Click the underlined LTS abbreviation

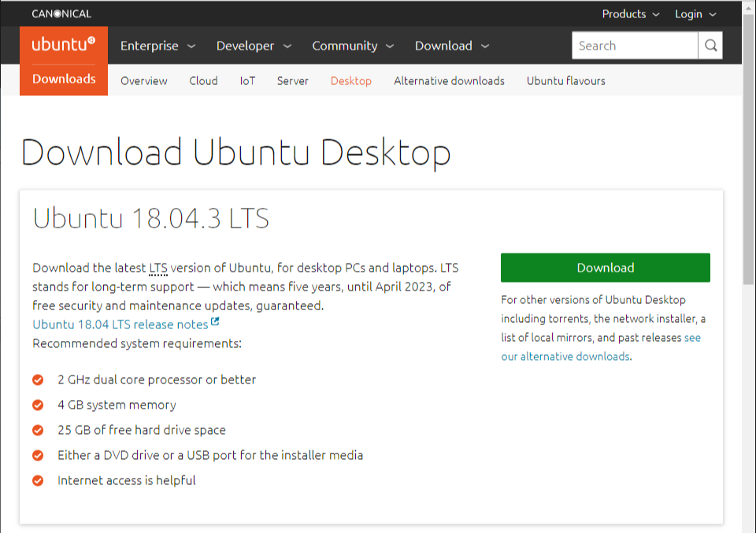click(158, 268)
